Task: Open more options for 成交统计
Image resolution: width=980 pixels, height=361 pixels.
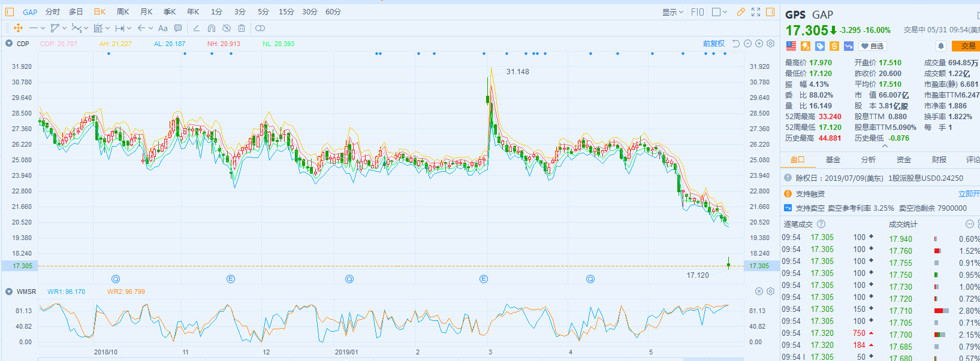Action: 969,224
